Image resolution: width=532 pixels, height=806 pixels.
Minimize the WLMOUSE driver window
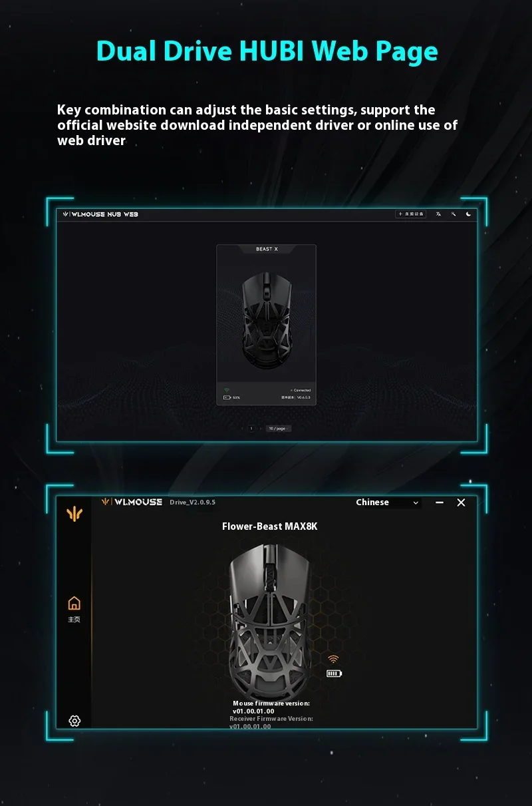click(440, 503)
